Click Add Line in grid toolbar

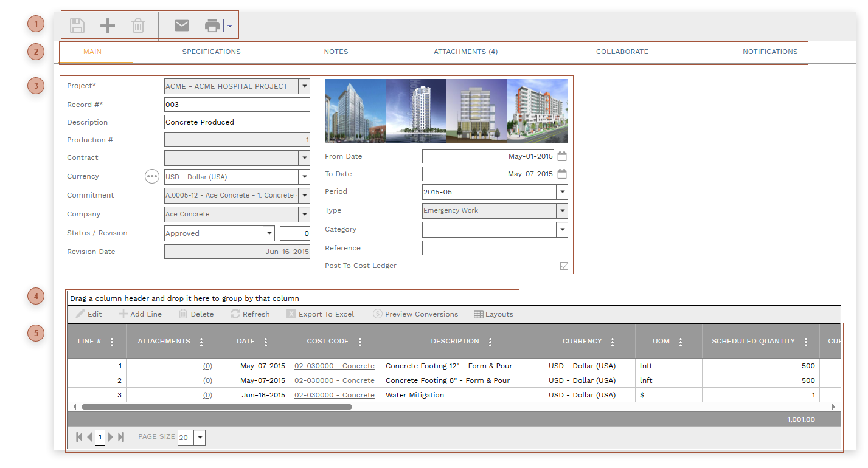(x=140, y=314)
